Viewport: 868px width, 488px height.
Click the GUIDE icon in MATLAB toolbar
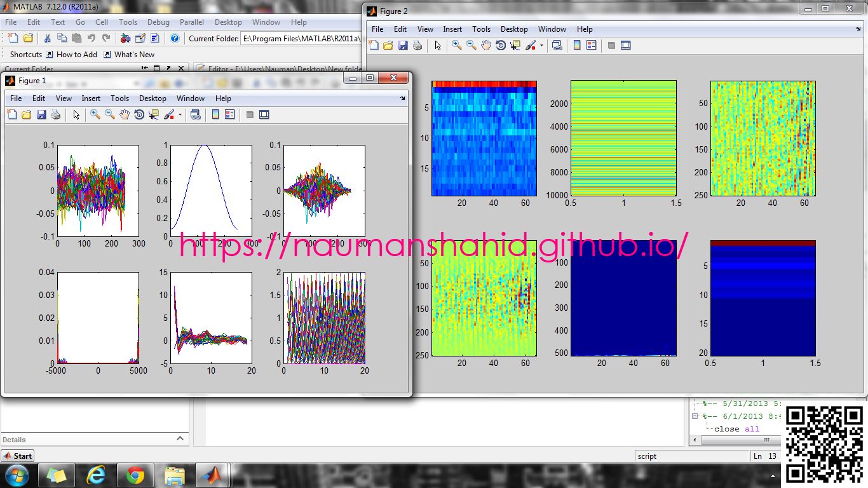[140, 38]
